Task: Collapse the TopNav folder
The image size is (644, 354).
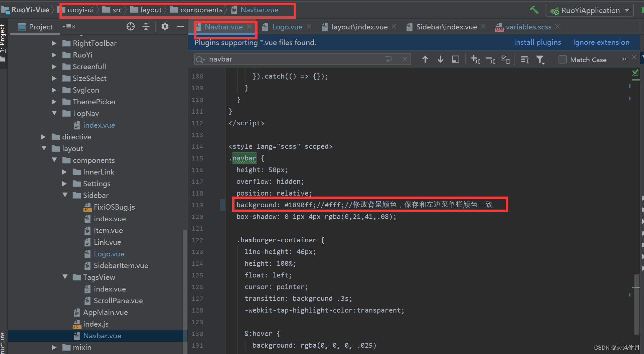Action: (54, 113)
